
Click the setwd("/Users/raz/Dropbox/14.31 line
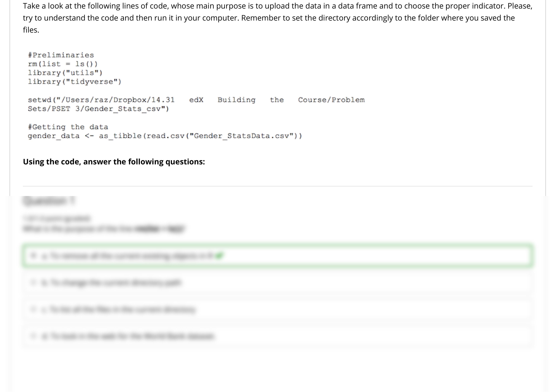[x=196, y=100]
